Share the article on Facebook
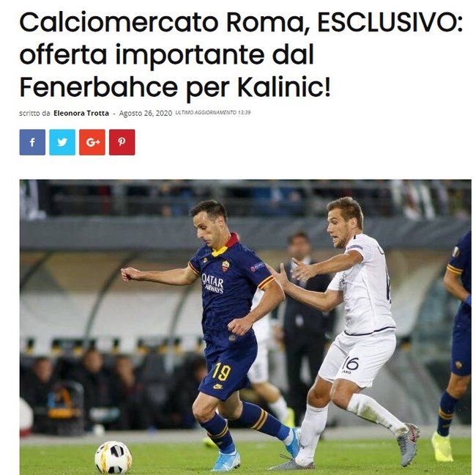This screenshot has width=476, height=475. [32, 142]
